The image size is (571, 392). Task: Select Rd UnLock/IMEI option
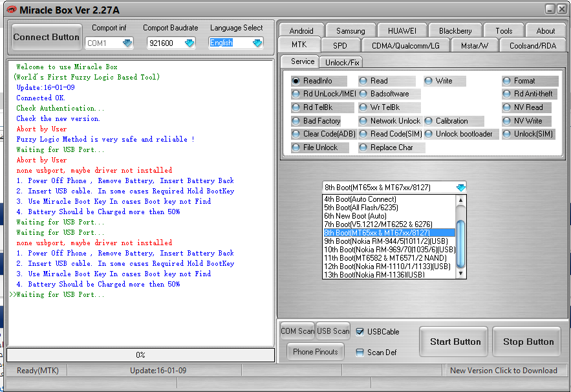(324, 94)
